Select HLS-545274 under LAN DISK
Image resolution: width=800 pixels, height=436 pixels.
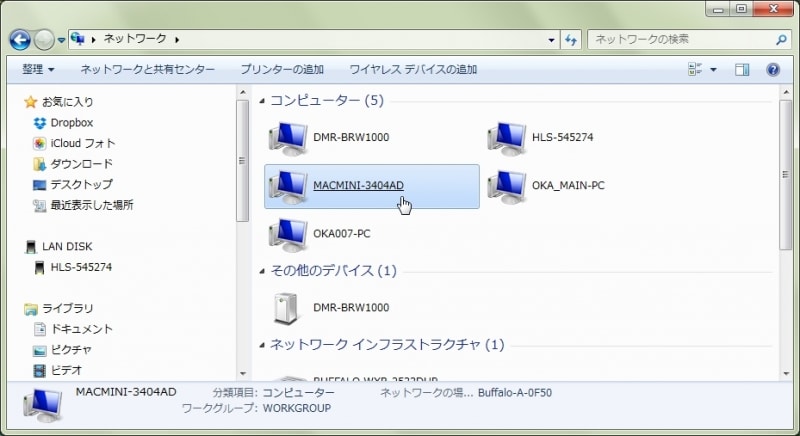tap(81, 267)
